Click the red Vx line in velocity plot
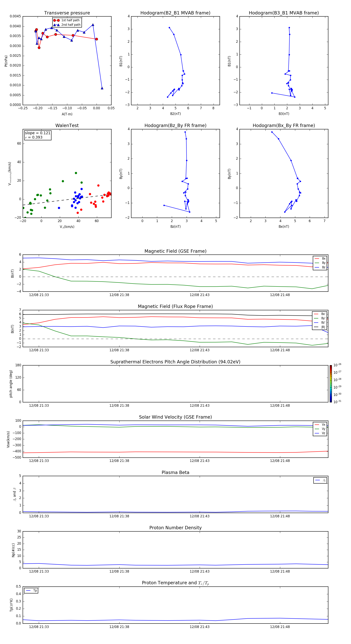This screenshot has width=351, height=644. pos(175,452)
